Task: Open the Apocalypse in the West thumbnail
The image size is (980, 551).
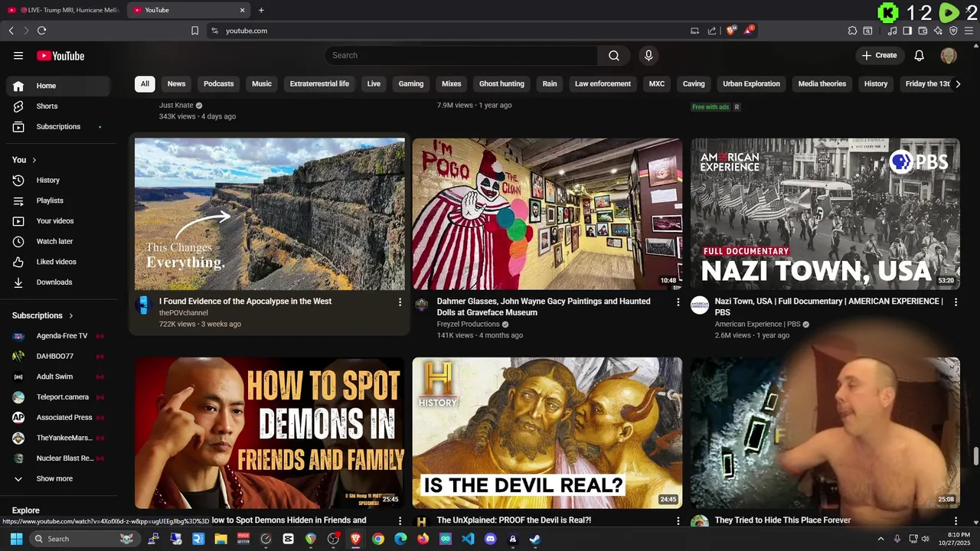Action: (x=269, y=214)
